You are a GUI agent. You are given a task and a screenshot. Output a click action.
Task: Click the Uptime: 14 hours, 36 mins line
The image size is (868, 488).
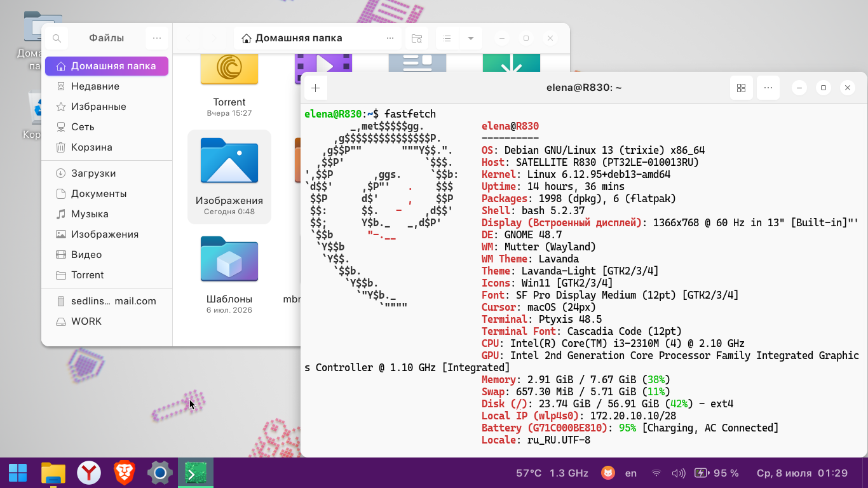point(553,187)
